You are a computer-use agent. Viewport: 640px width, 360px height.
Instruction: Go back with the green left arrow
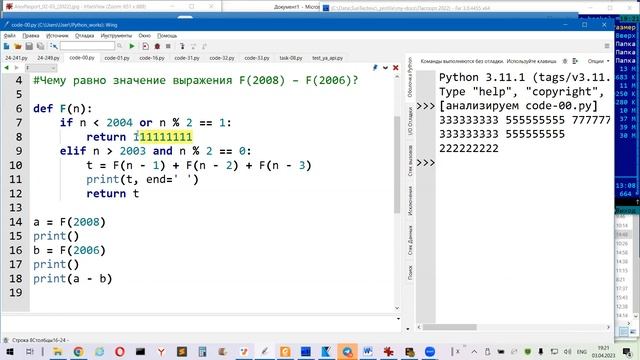pos(7,68)
